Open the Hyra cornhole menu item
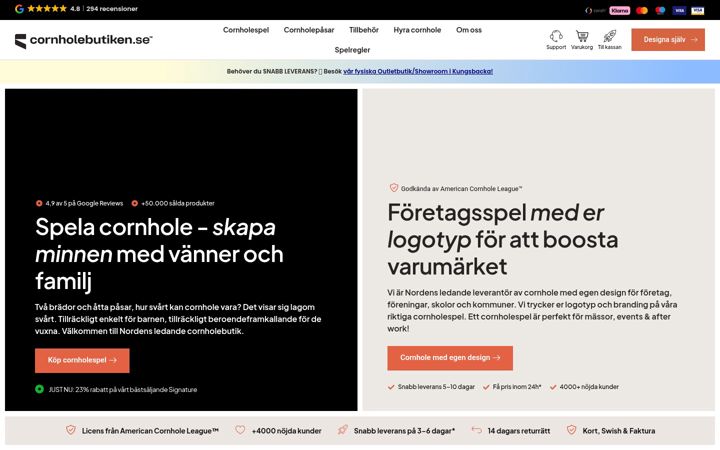The width and height of the screenshot is (720, 450). 417,30
